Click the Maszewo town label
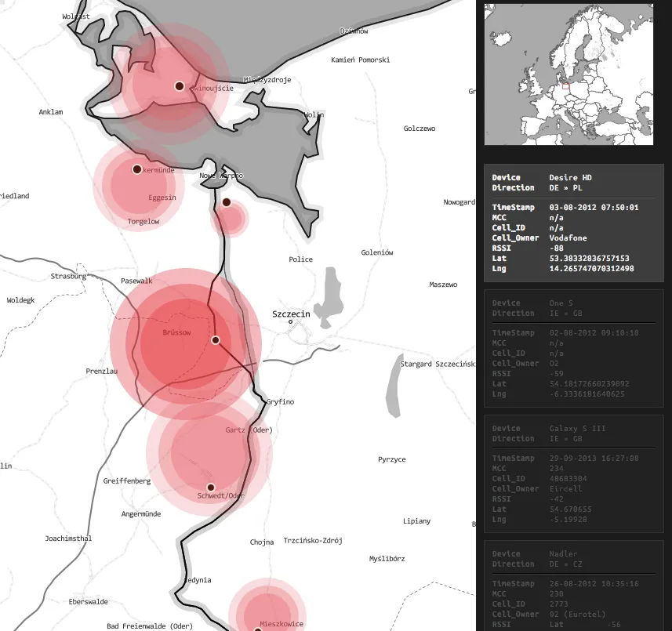This screenshot has width=672, height=631. [x=444, y=285]
